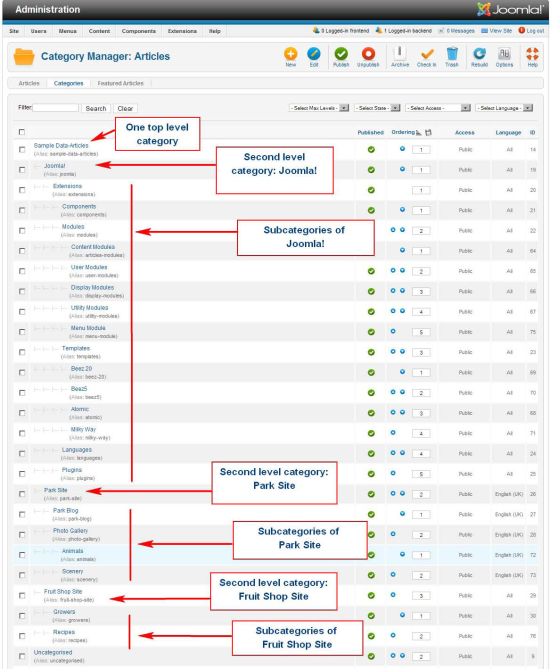Tick the checkbox for Joomla! row
The height and width of the screenshot is (669, 550).
[22, 170]
